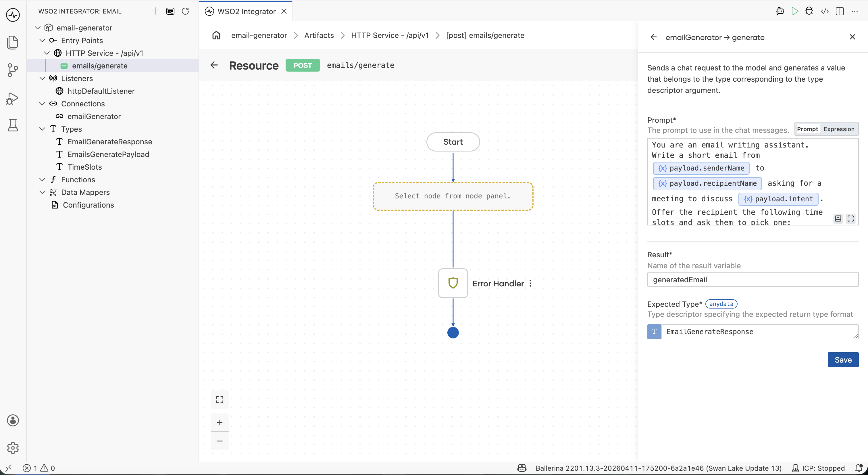Click the fit-to-screen icon on canvas
The width and height of the screenshot is (868, 475).
220,399
